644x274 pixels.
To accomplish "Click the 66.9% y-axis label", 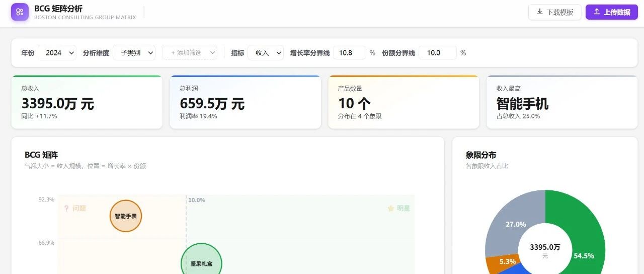I will 46,243.
